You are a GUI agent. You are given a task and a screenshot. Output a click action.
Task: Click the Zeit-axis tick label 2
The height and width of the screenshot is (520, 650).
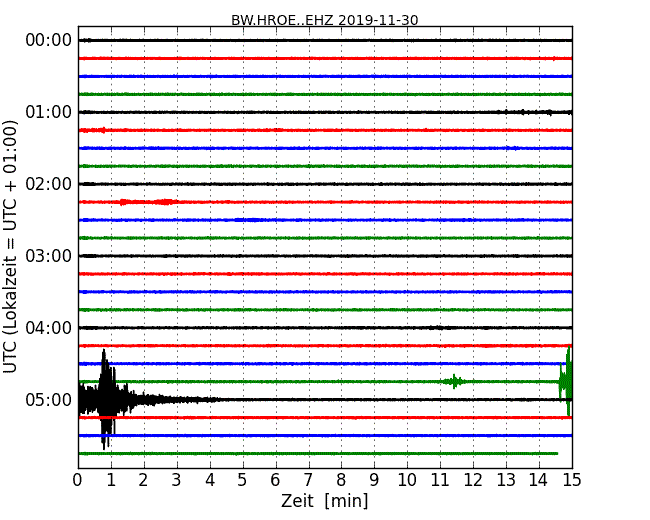143,480
